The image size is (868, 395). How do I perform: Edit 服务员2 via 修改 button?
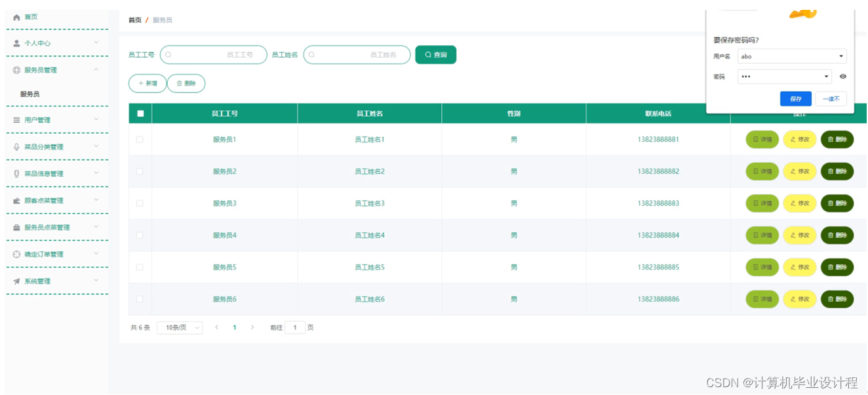coord(800,171)
